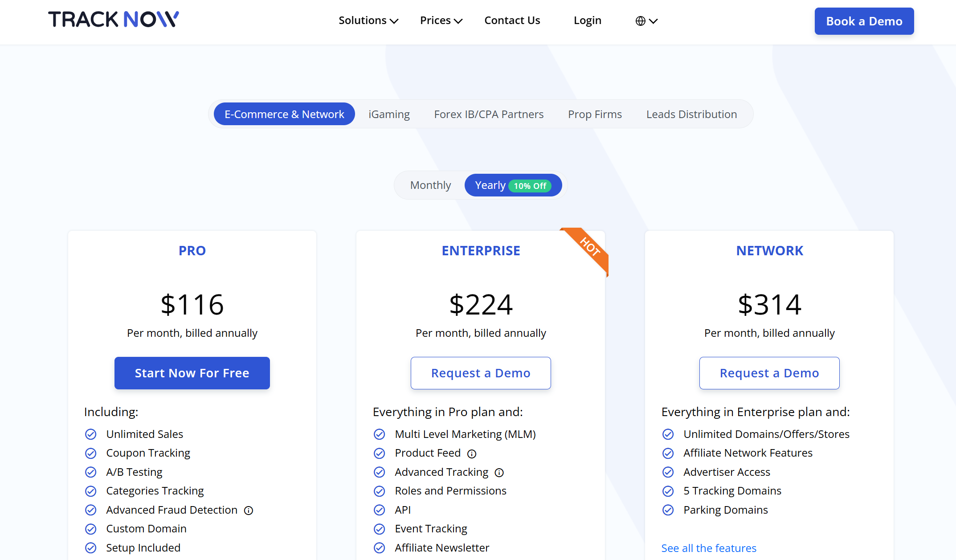Click info icon beside Advanced Tracking
Screen dimensions: 956x560
[x=499, y=473]
